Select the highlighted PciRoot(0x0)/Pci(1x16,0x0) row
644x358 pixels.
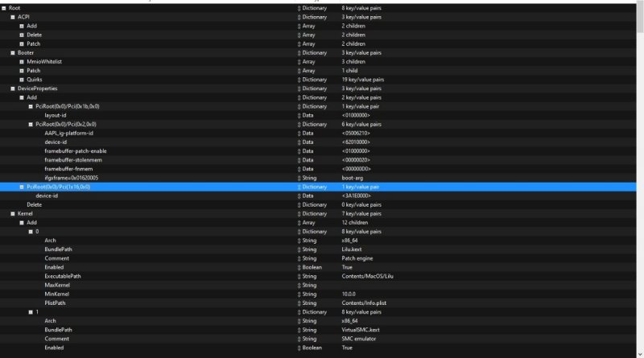[318, 187]
